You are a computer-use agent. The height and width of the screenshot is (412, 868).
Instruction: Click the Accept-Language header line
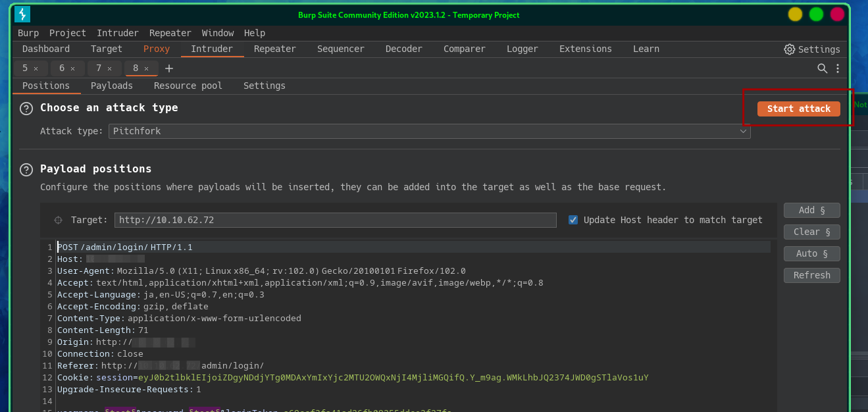[161, 295]
